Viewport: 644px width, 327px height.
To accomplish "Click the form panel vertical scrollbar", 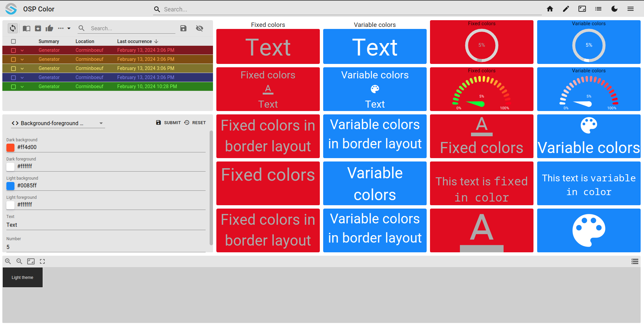I will tap(211, 188).
